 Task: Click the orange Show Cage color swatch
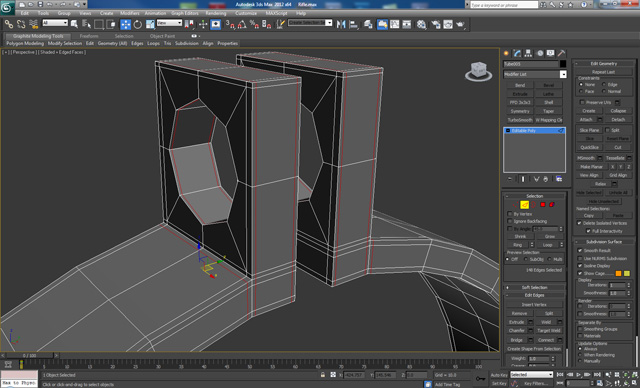tap(618, 273)
